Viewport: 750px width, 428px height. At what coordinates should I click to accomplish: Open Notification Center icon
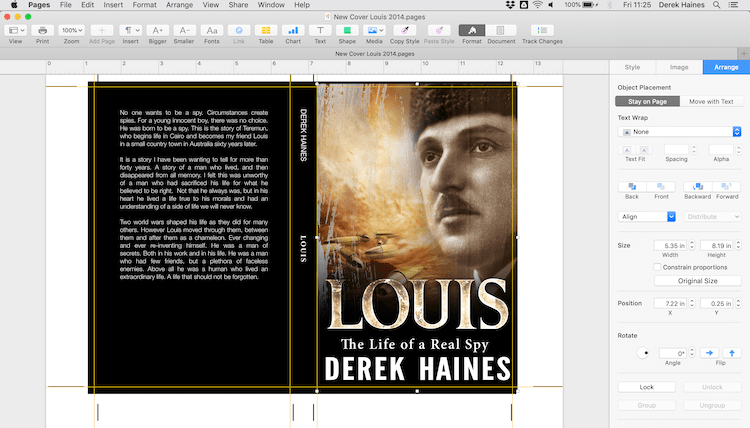[733, 5]
